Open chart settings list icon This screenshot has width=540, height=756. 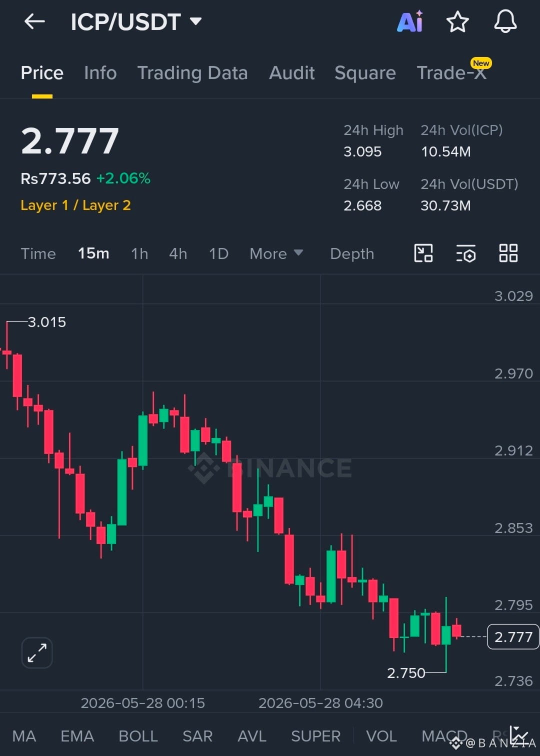point(465,253)
